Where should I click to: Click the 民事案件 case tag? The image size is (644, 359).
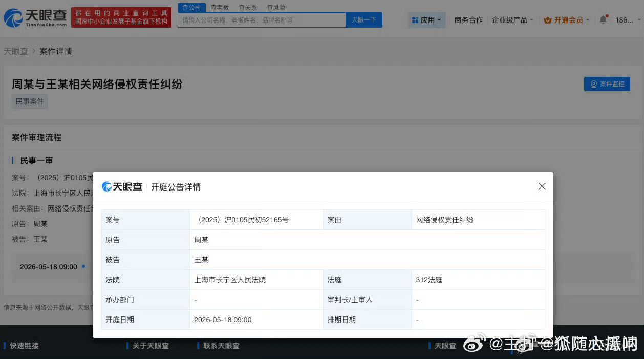29,101
